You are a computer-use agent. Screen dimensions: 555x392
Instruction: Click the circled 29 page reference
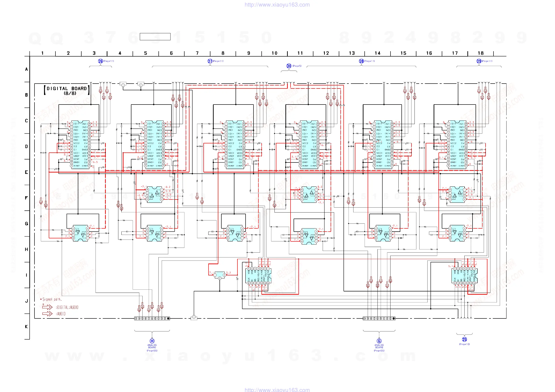[479, 61]
